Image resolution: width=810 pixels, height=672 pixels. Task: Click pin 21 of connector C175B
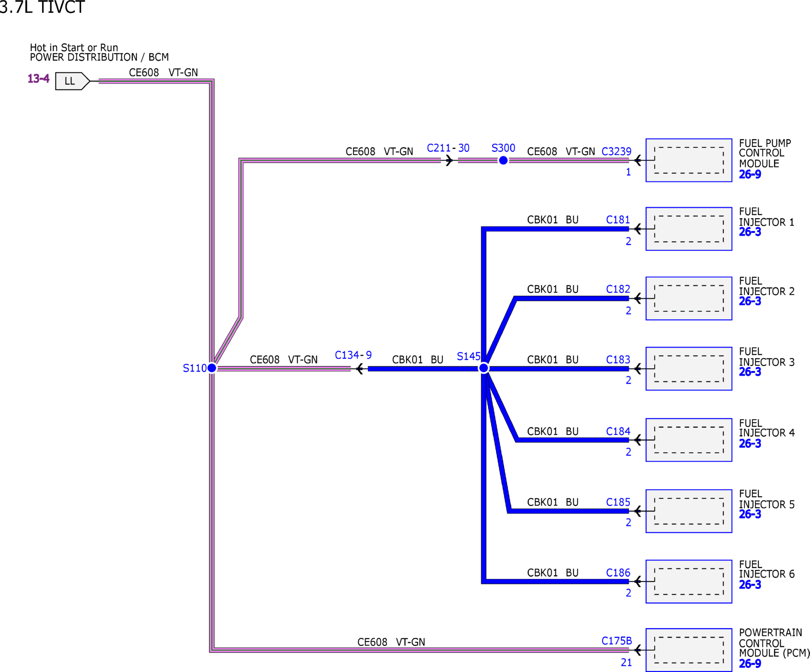[x=626, y=663]
